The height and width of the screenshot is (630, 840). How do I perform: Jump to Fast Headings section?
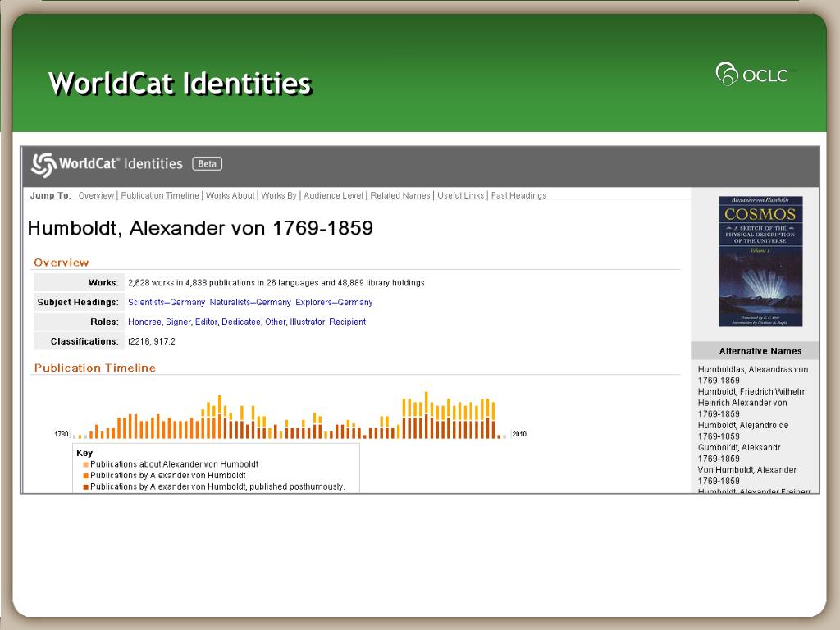pyautogui.click(x=518, y=195)
